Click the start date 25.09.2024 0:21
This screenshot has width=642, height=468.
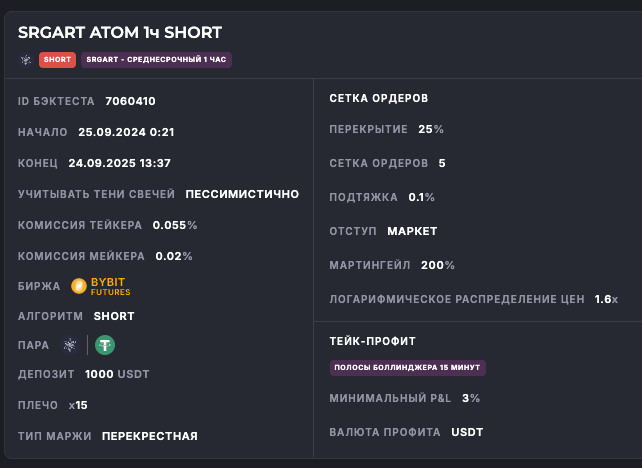(x=126, y=132)
